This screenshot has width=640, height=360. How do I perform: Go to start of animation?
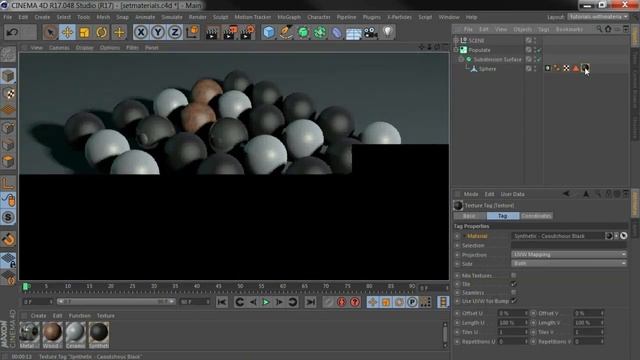[222, 302]
